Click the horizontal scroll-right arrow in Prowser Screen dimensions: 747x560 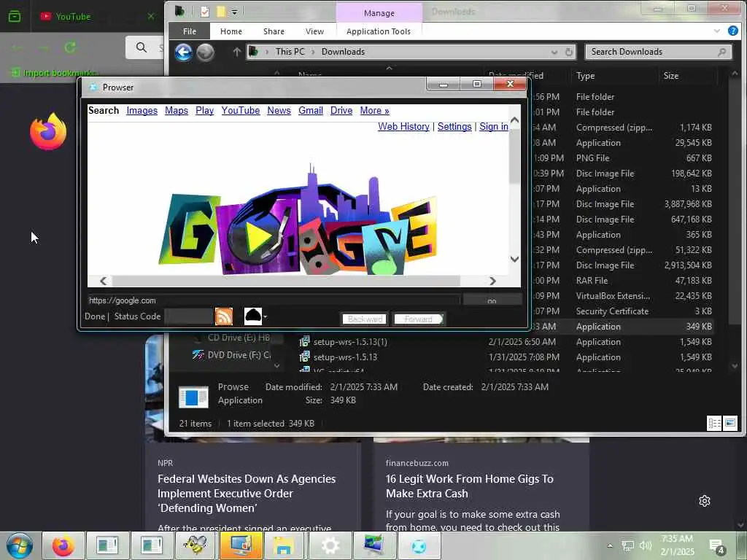pyautogui.click(x=492, y=281)
